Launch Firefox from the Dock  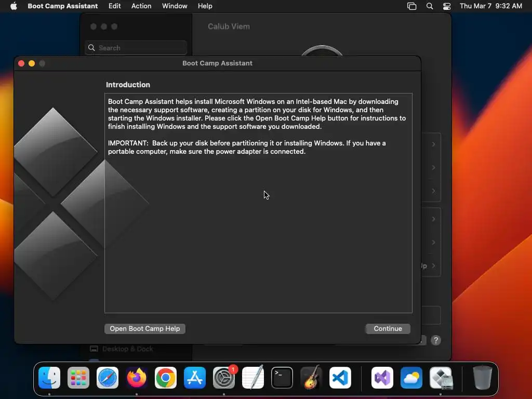(x=137, y=378)
